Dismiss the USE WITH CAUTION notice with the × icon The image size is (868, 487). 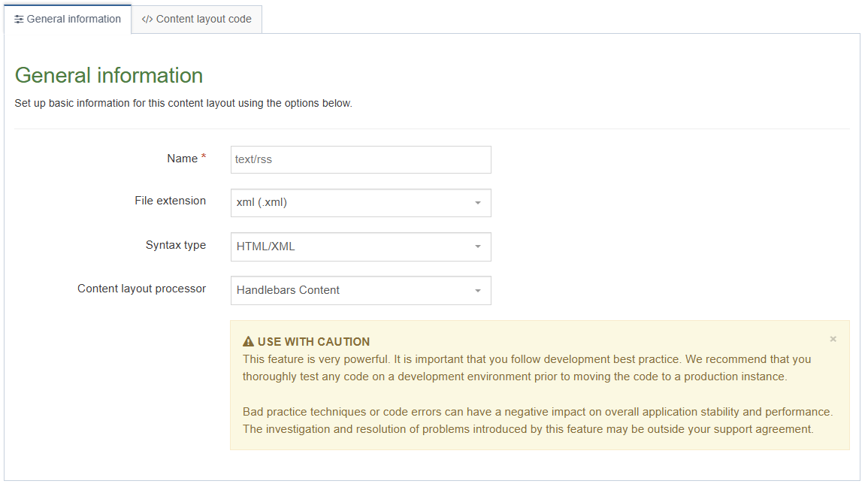click(x=833, y=339)
